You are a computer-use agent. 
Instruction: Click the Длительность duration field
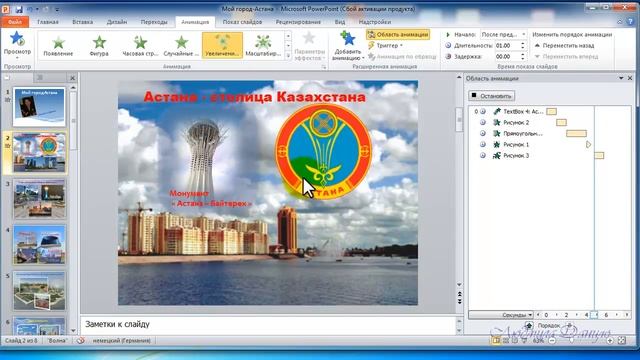[507, 46]
